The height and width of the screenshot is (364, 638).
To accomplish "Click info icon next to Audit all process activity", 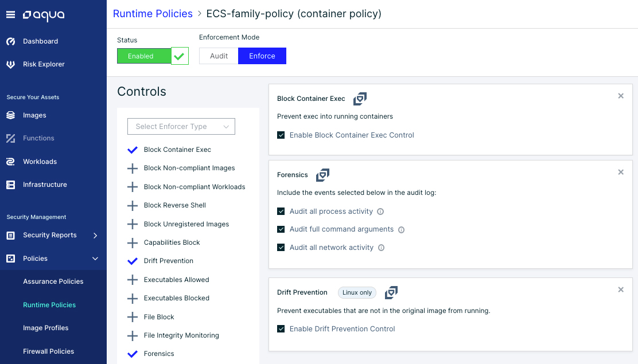I will (380, 212).
